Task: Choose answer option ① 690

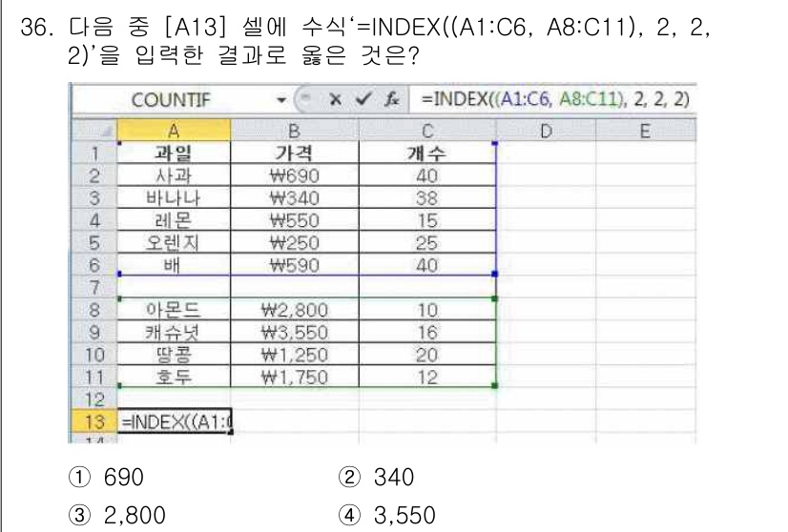Action: [106, 477]
